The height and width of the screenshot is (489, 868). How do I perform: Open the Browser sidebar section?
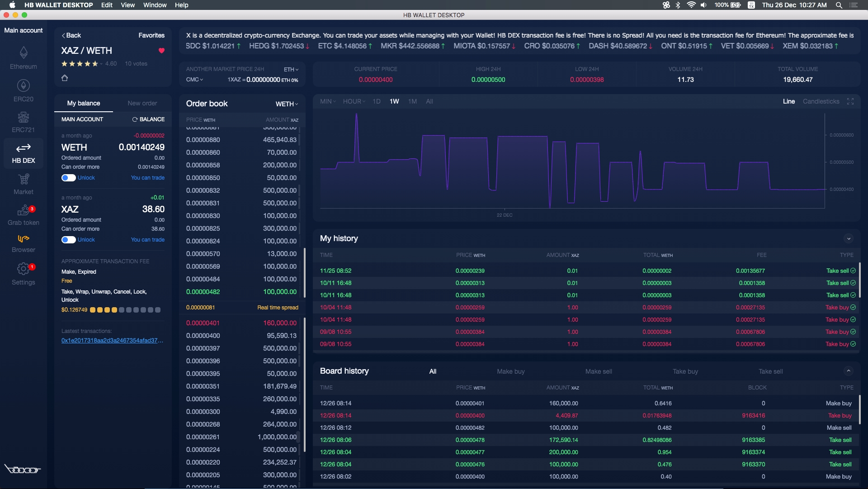(x=24, y=243)
